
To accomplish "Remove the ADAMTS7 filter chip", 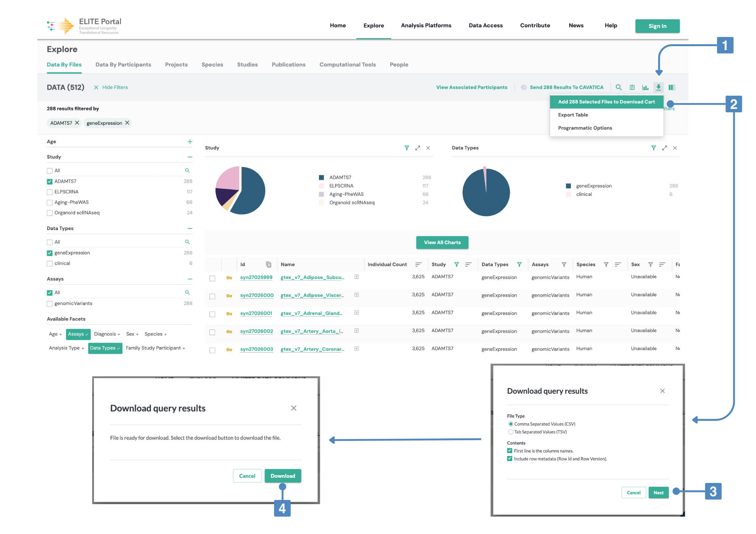I will pyautogui.click(x=77, y=123).
